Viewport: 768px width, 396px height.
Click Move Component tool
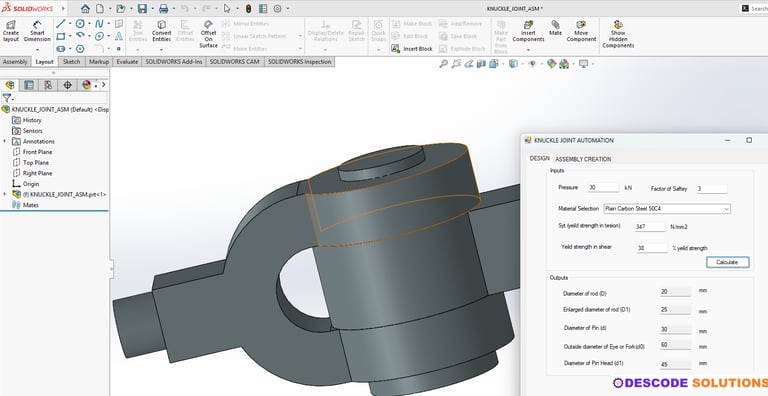tap(581, 31)
